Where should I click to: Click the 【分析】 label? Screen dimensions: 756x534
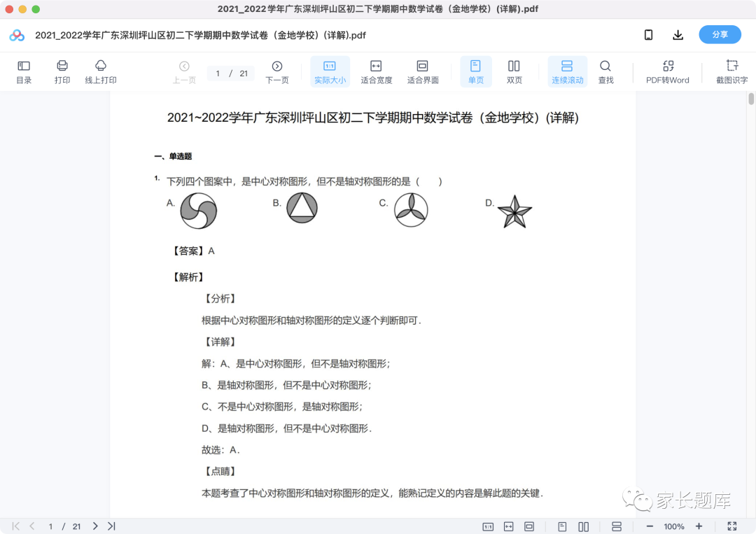(220, 299)
